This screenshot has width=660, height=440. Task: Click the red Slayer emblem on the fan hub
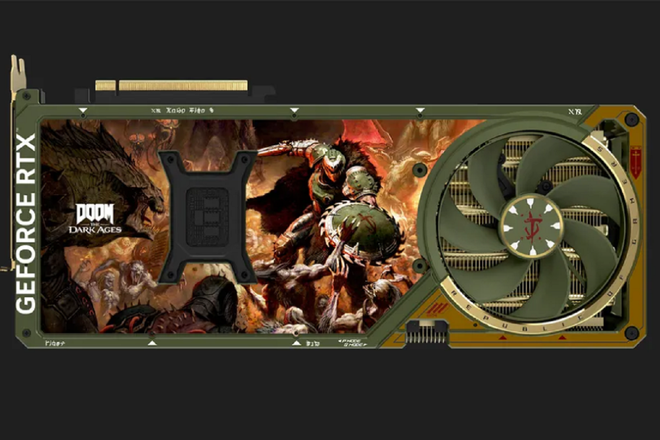click(532, 226)
